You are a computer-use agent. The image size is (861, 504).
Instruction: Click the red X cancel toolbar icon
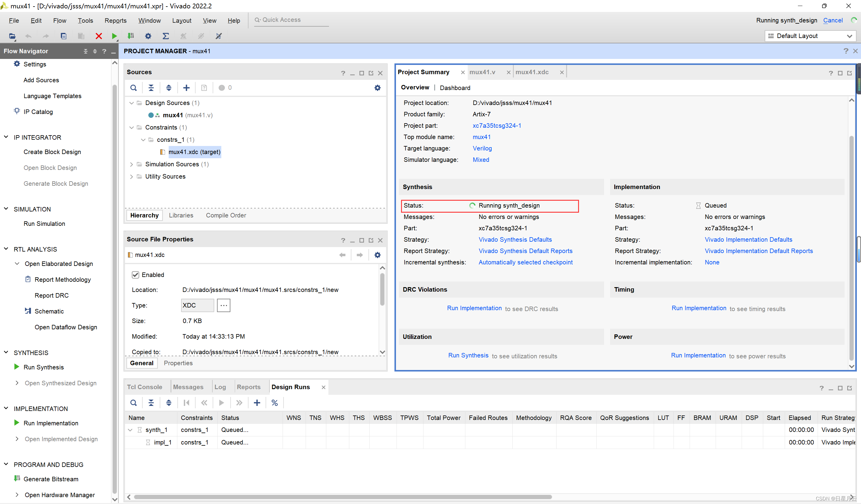[x=99, y=36]
